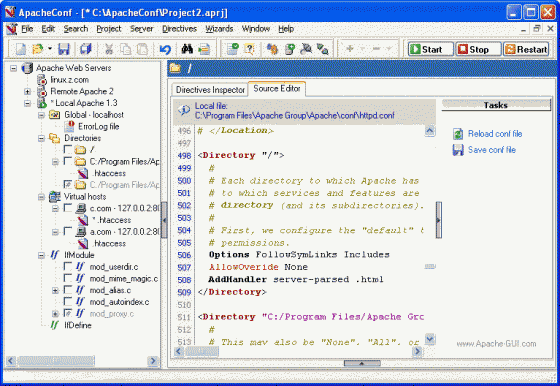Open the Server menu
This screenshot has width=560, height=386.
point(141,29)
